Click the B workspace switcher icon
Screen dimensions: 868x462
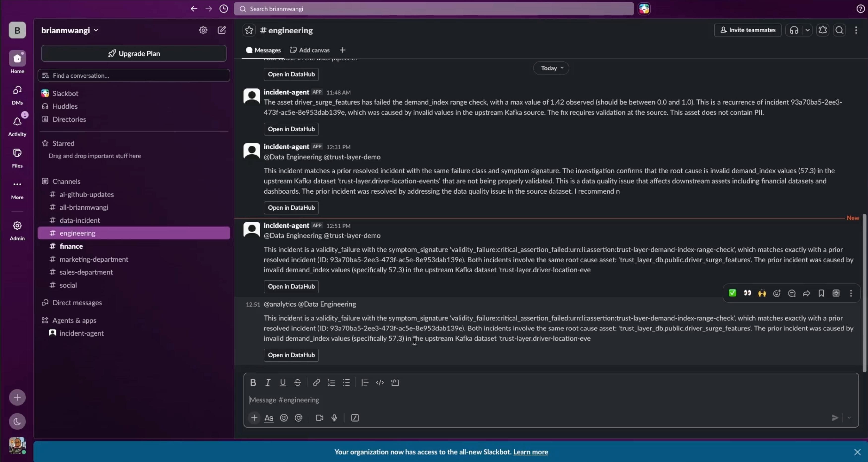17,30
